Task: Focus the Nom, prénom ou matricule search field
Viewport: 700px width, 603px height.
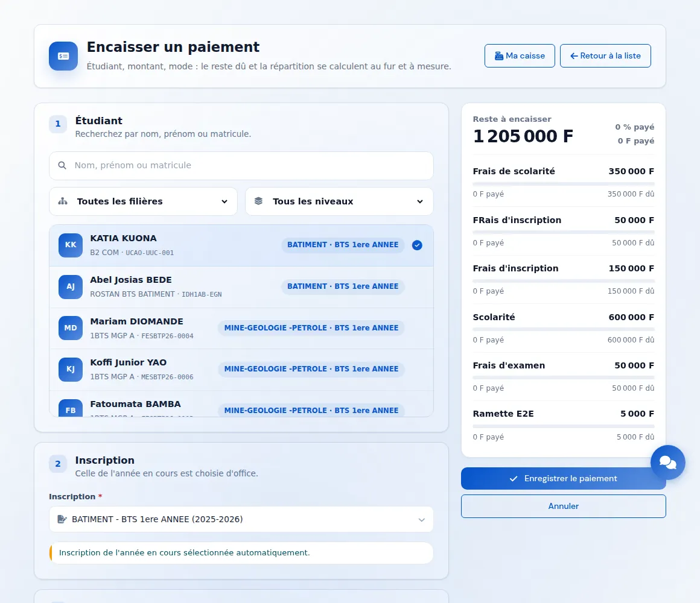Action: (241, 166)
